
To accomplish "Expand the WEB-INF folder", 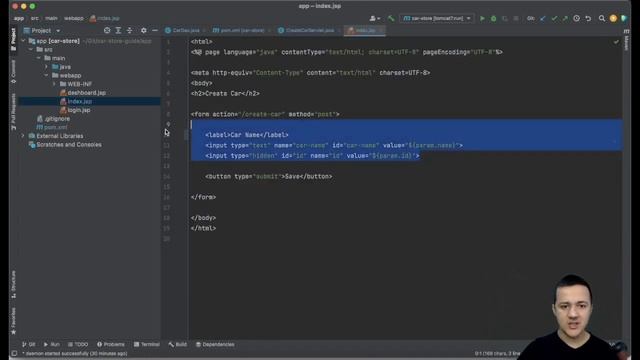I will 54,84.
